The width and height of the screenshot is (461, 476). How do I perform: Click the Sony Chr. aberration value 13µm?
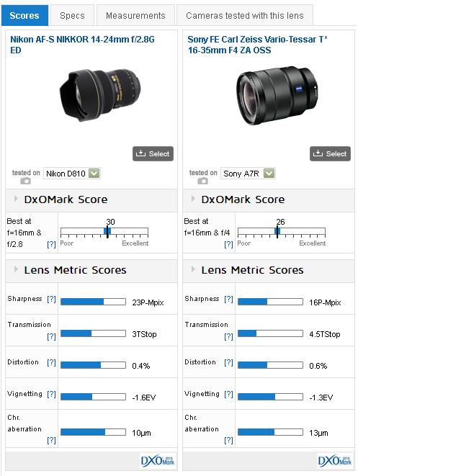318,433
